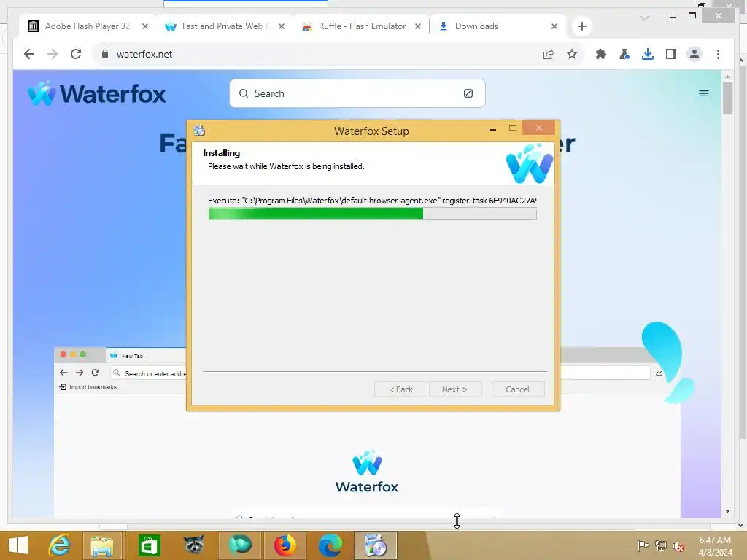The height and width of the screenshot is (560, 747).
Task: Close the Adobe Flash Player tab
Action: (145, 26)
